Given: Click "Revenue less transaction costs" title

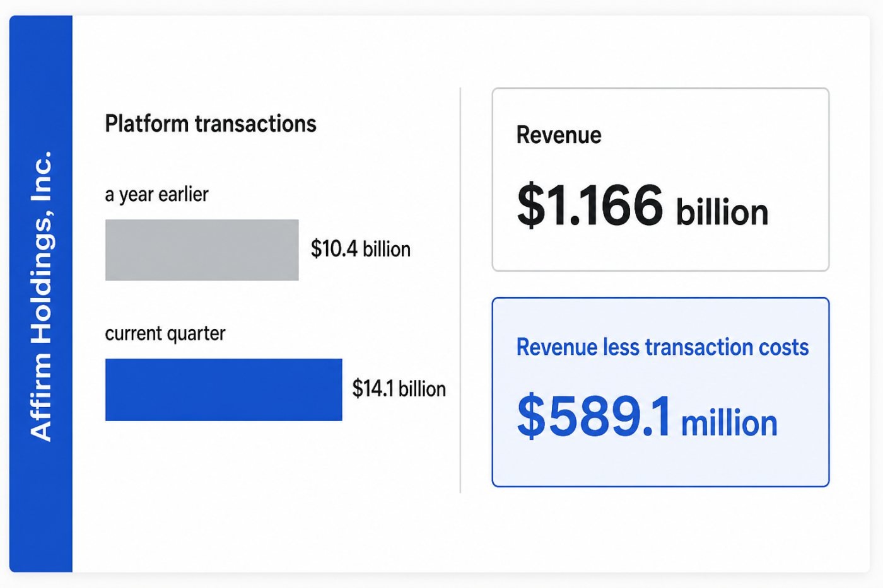Looking at the screenshot, I should [x=662, y=347].
